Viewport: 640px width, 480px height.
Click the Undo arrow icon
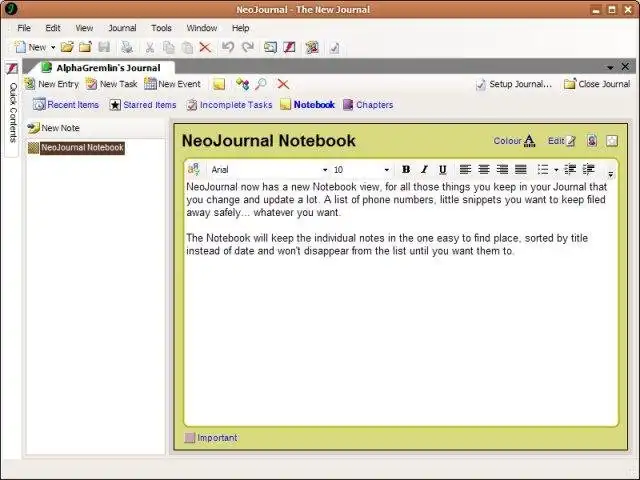point(228,47)
